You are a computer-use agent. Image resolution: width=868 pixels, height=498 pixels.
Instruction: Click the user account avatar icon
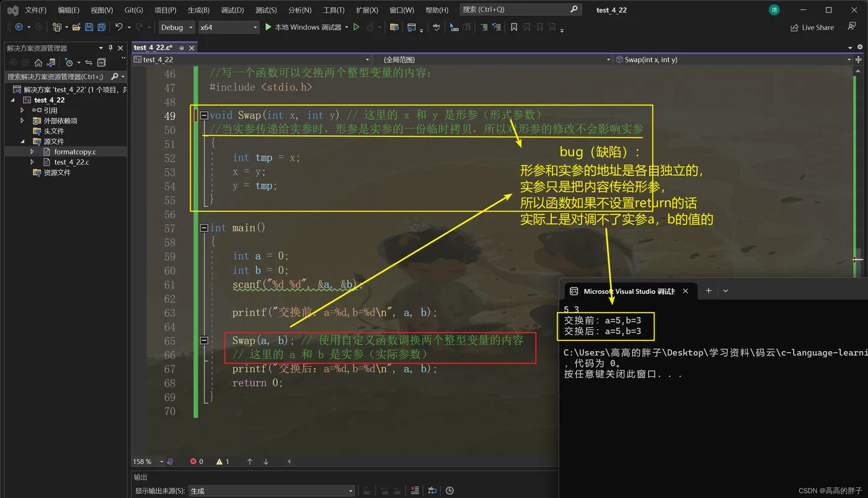coord(774,10)
